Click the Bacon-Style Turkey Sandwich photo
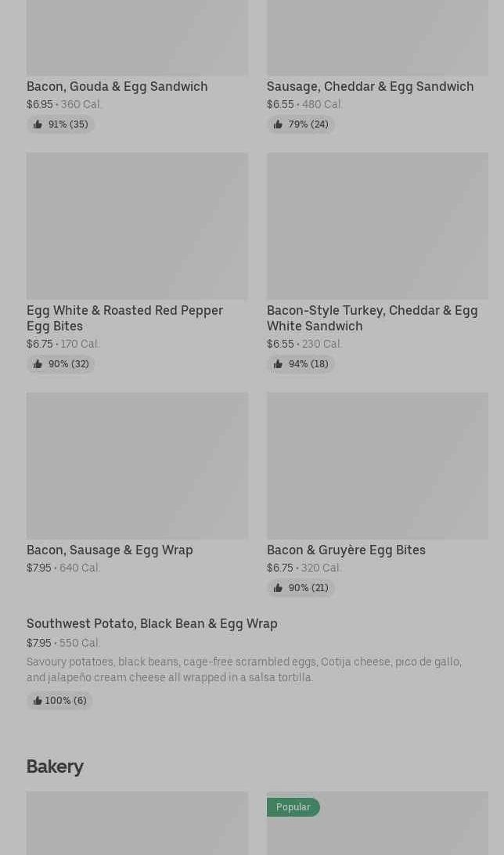The image size is (504, 855). (377, 226)
